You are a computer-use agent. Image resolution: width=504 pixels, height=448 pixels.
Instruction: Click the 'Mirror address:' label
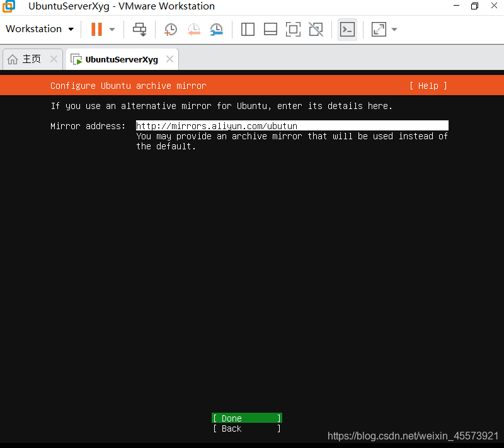(x=88, y=126)
